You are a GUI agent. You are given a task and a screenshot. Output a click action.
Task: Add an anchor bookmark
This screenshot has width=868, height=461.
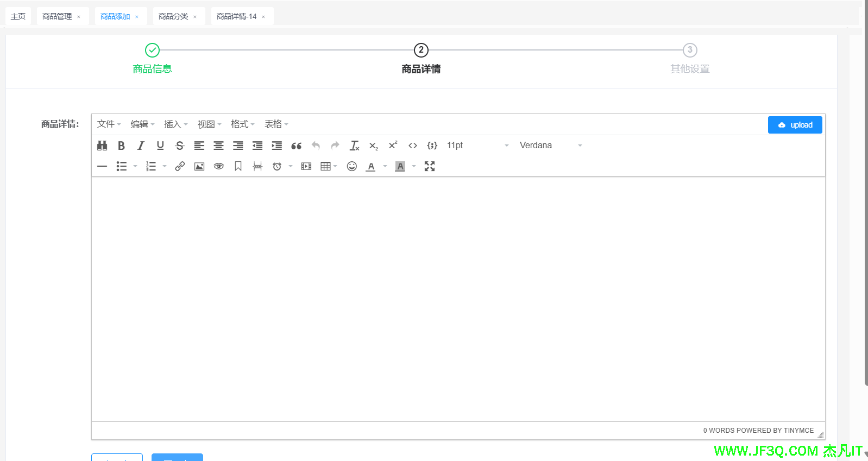pos(238,167)
